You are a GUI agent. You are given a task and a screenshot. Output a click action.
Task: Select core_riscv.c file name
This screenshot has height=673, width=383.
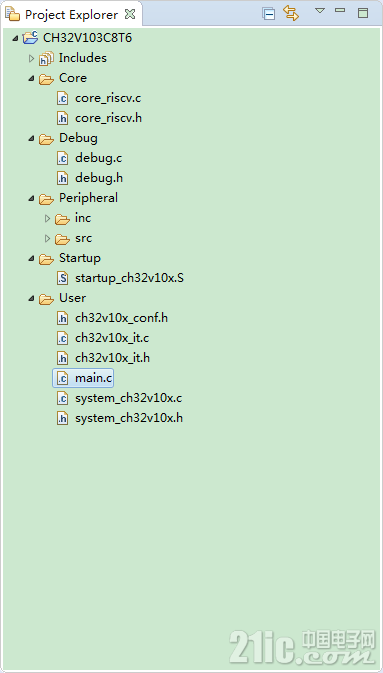(x=108, y=98)
